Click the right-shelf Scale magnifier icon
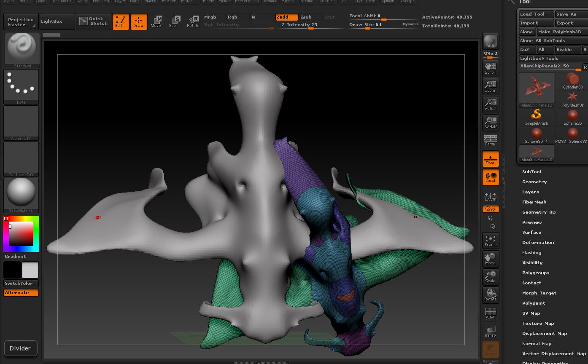The image size is (588, 364). tap(491, 277)
